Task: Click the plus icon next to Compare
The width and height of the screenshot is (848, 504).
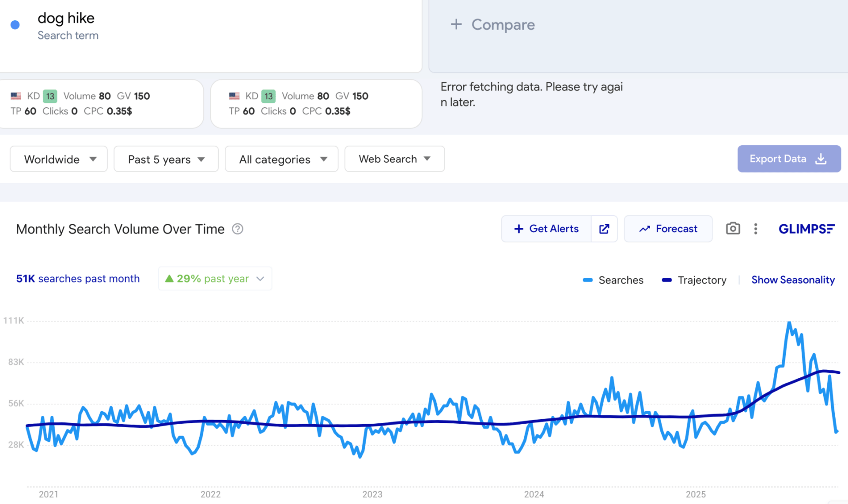Action: coord(456,24)
